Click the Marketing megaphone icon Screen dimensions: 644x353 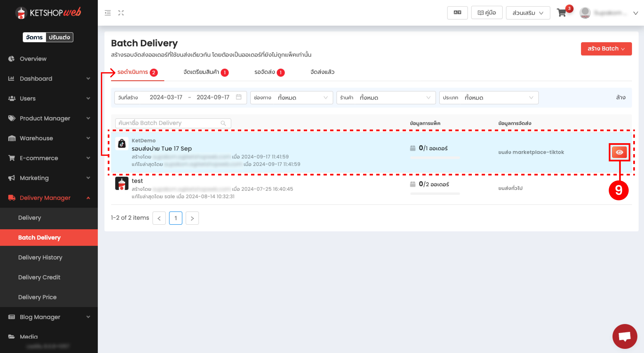(x=11, y=178)
